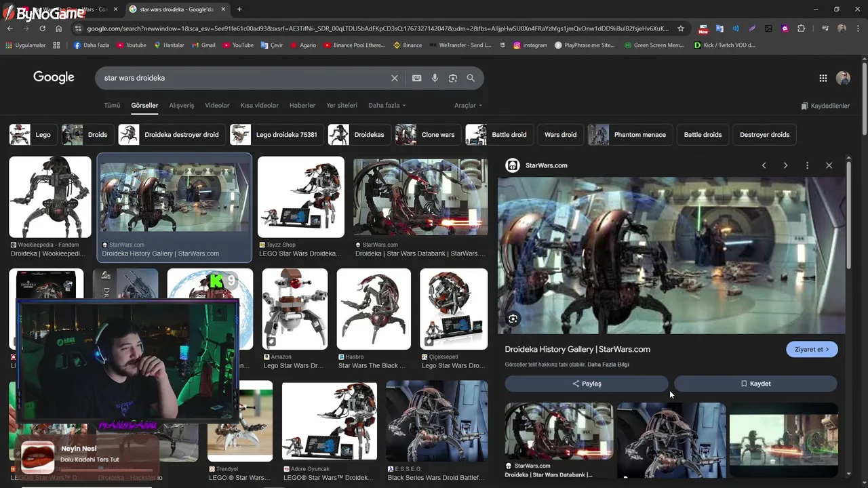Open the Binance bookmark
Viewport: 868px width, 488px height.
(x=408, y=45)
